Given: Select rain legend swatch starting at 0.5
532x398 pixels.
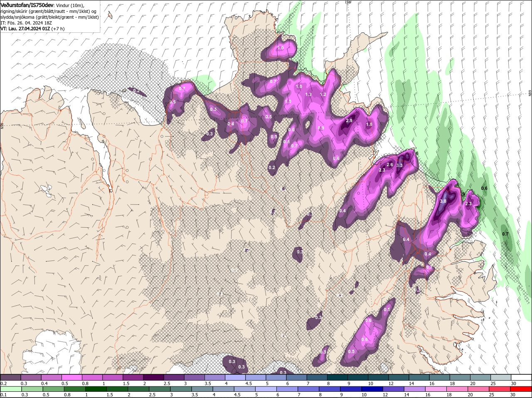Looking at the screenshot, I should [x=53, y=389].
